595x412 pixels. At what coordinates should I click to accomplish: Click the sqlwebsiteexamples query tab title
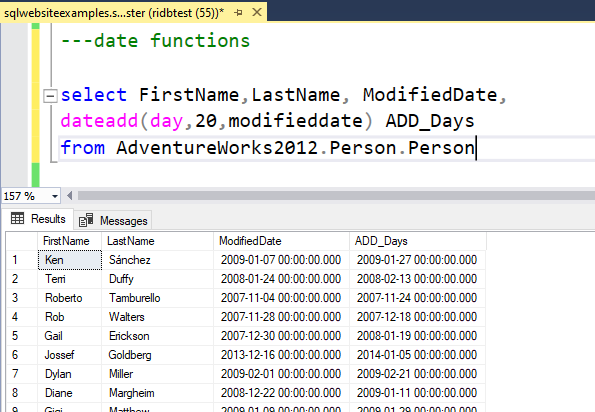tap(113, 13)
